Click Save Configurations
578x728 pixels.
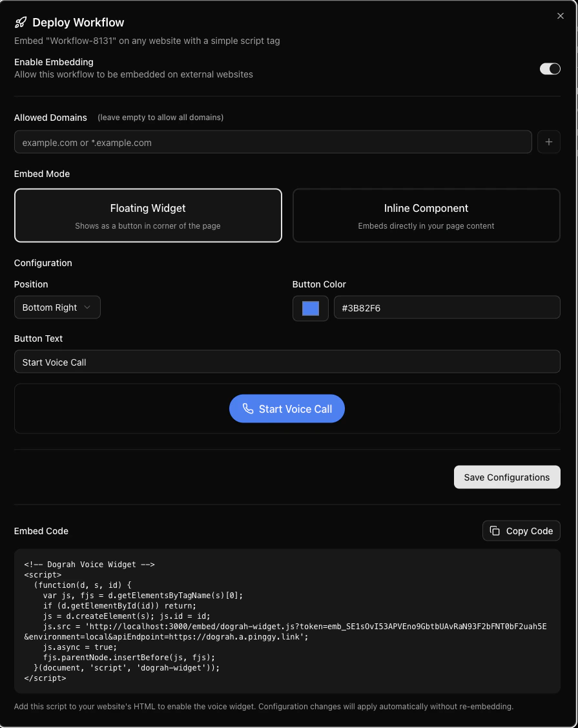coord(507,477)
